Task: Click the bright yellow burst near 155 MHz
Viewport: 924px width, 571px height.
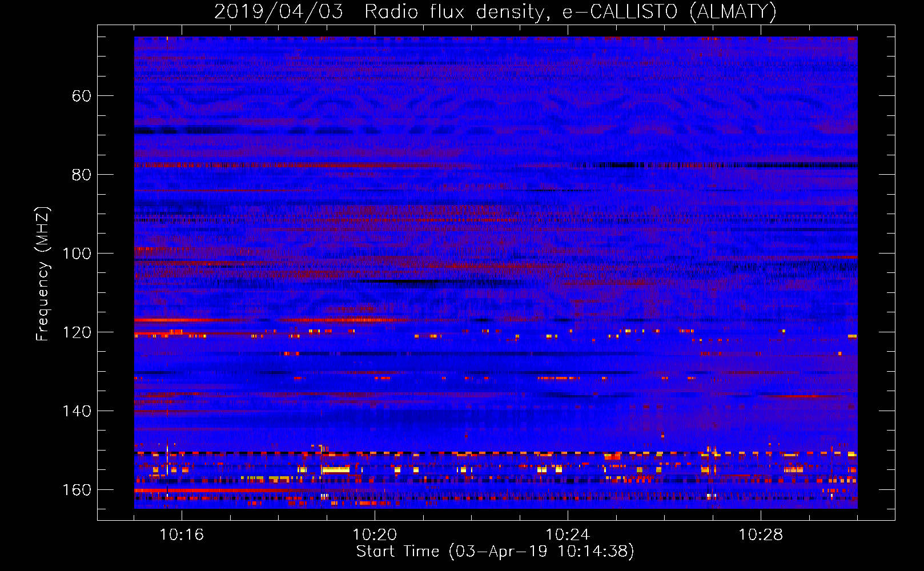Action: (x=336, y=470)
